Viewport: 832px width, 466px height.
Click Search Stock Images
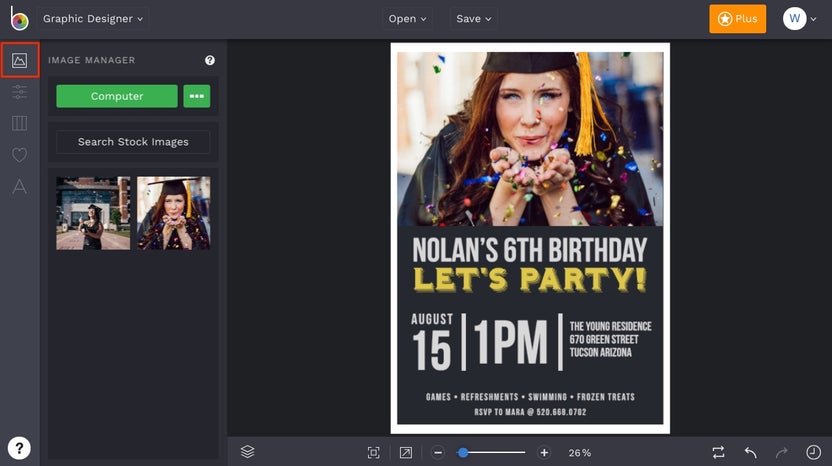pos(133,142)
